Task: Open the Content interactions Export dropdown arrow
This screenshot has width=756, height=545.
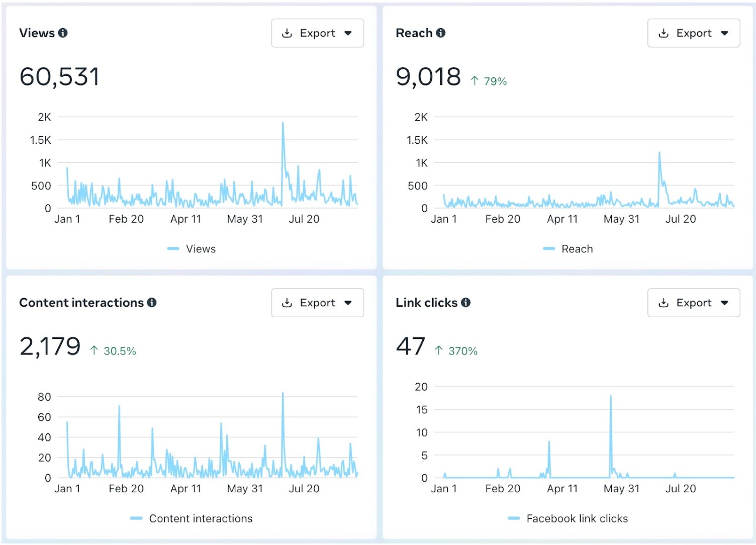Action: pyautogui.click(x=348, y=303)
